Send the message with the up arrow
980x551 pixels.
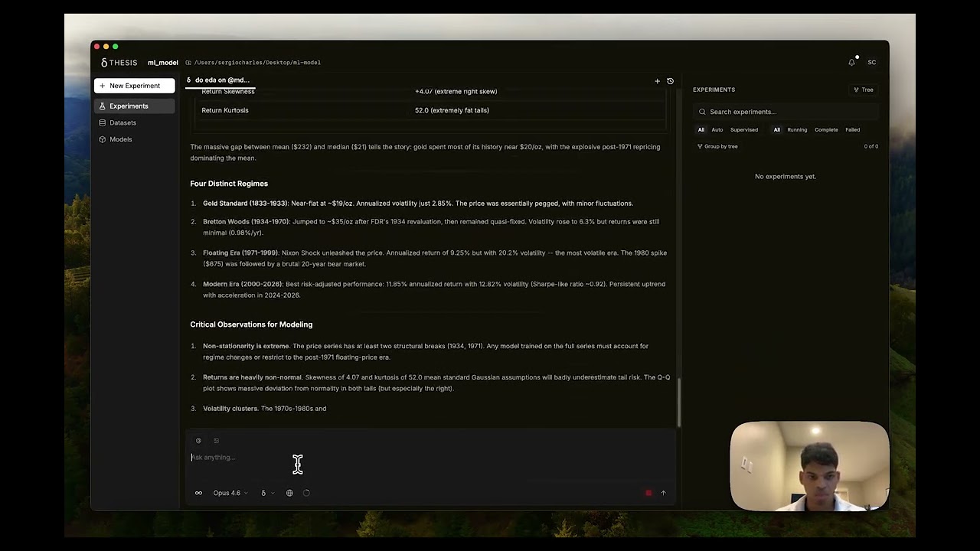663,493
